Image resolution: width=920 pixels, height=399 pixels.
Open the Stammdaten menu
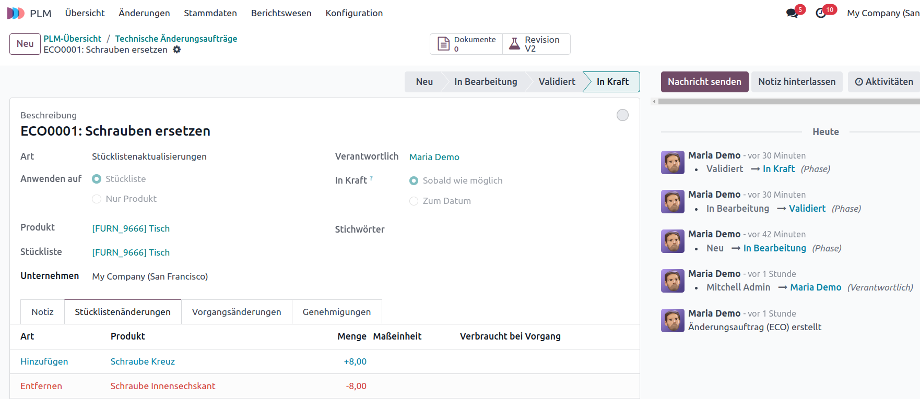211,13
